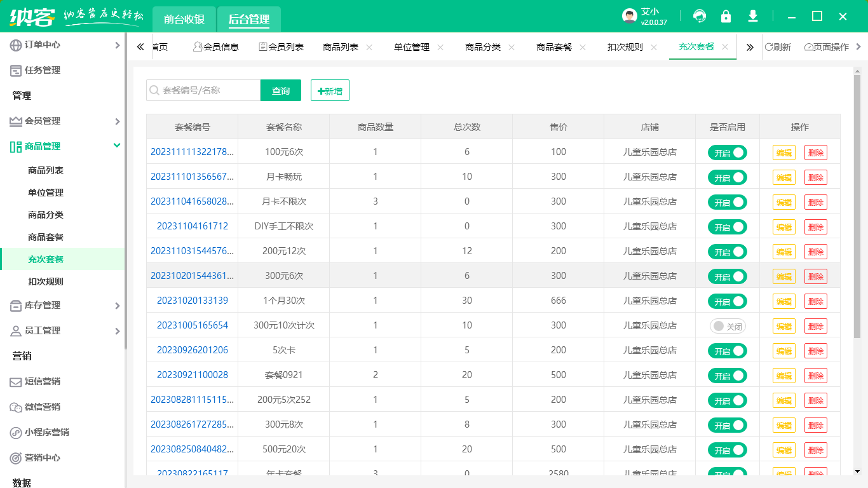The width and height of the screenshot is (868, 488).
Task: Edit the 100元6次 package
Action: click(784, 152)
